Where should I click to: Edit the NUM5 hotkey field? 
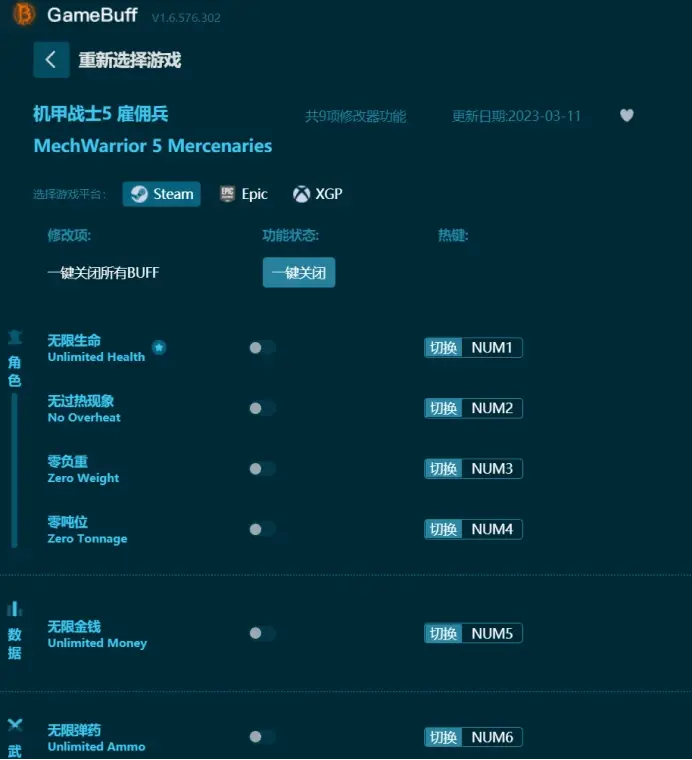(492, 633)
